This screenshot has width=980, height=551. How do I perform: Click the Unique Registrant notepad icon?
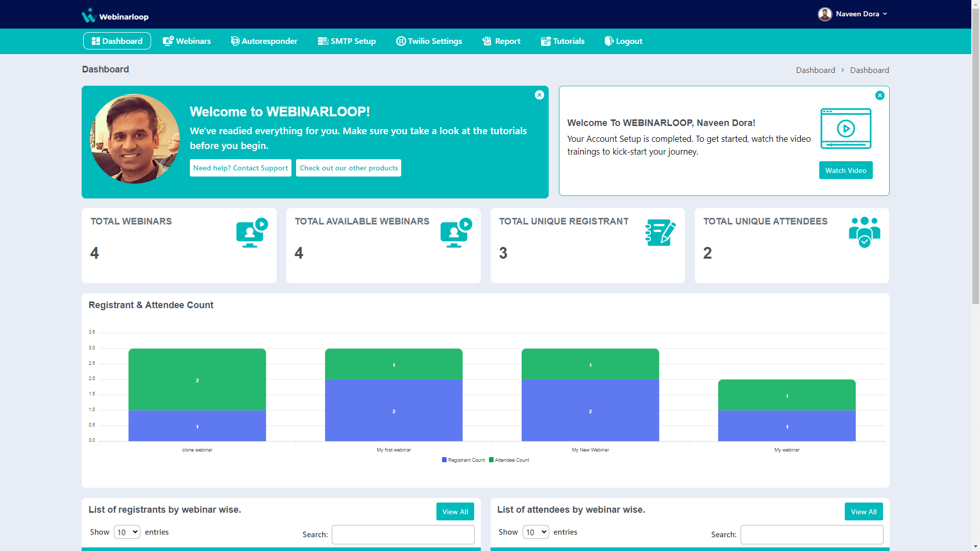[x=660, y=233]
